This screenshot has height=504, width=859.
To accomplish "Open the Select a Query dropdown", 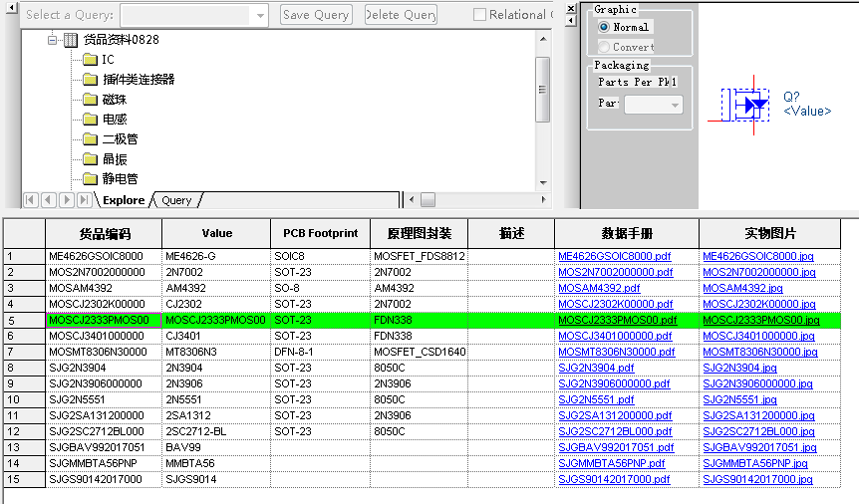I will point(260,15).
